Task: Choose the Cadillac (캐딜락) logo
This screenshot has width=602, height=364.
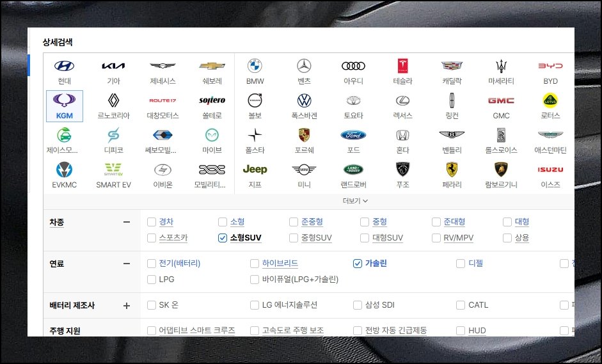Action: (x=452, y=66)
